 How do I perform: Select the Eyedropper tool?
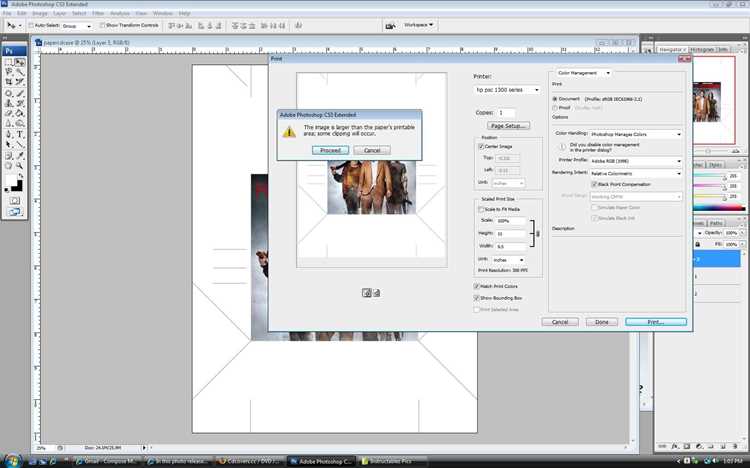20,156
